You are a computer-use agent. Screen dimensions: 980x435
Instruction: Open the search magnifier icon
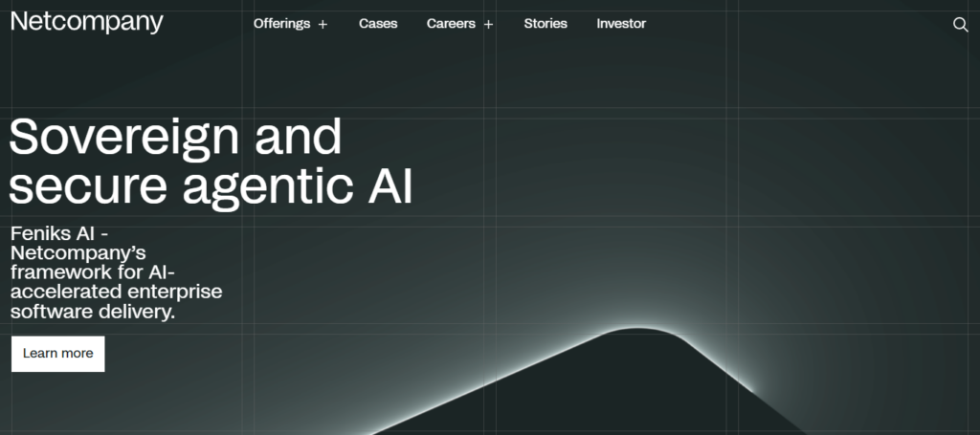[960, 24]
